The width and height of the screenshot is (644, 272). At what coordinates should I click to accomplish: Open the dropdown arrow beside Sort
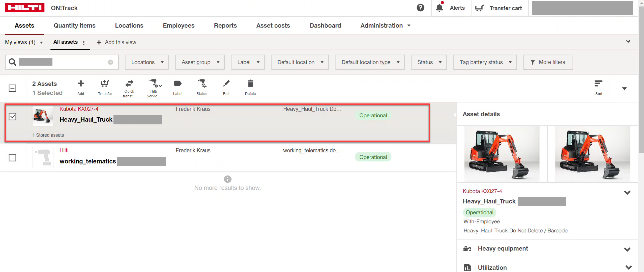624,89
